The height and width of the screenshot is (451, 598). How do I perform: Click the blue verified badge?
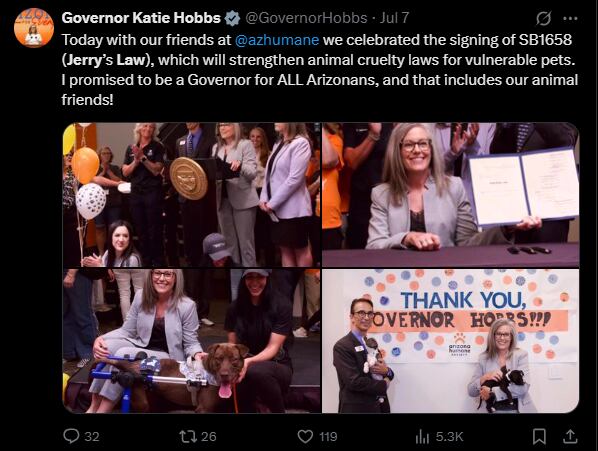(232, 18)
